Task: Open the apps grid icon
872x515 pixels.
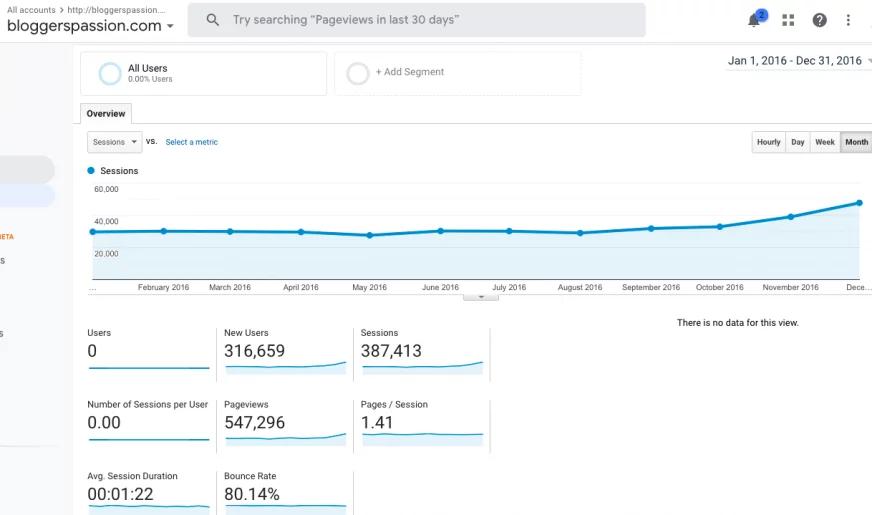Action: tap(788, 20)
